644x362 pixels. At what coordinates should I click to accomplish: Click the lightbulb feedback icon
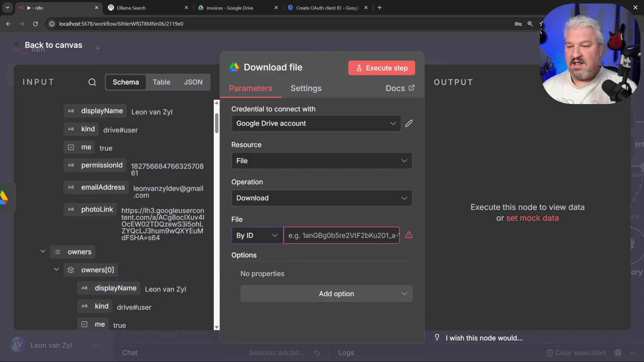[437, 337]
